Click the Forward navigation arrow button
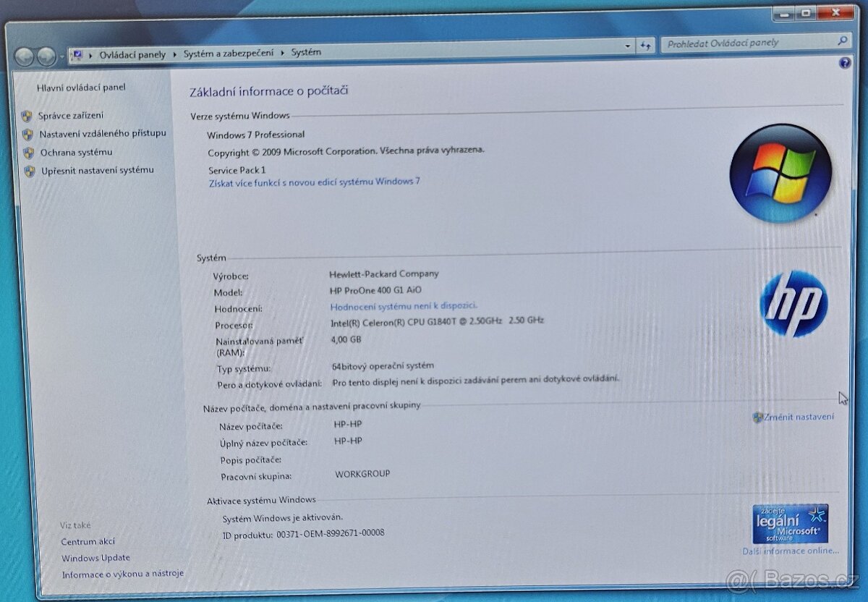This screenshot has height=602, width=868. 46,55
